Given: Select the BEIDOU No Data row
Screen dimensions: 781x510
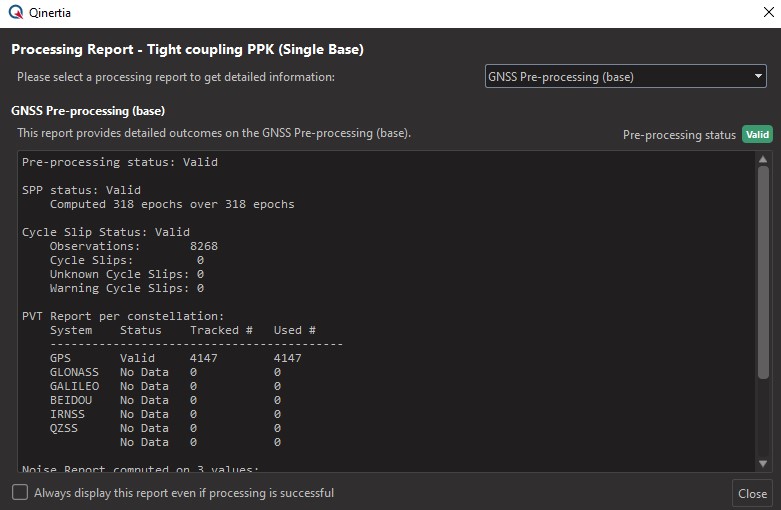Looking at the screenshot, I should pyautogui.click(x=165, y=400).
